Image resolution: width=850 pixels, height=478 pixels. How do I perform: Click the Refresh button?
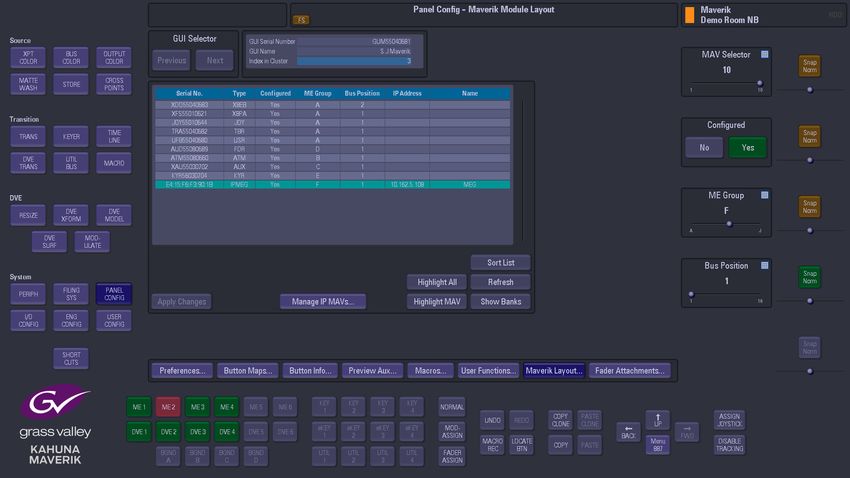[x=500, y=282]
